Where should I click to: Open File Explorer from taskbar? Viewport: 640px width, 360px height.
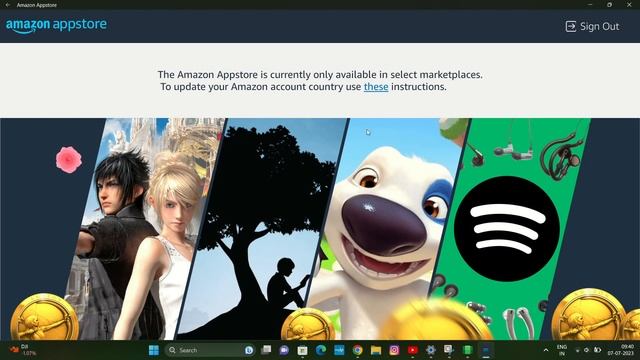pos(376,350)
